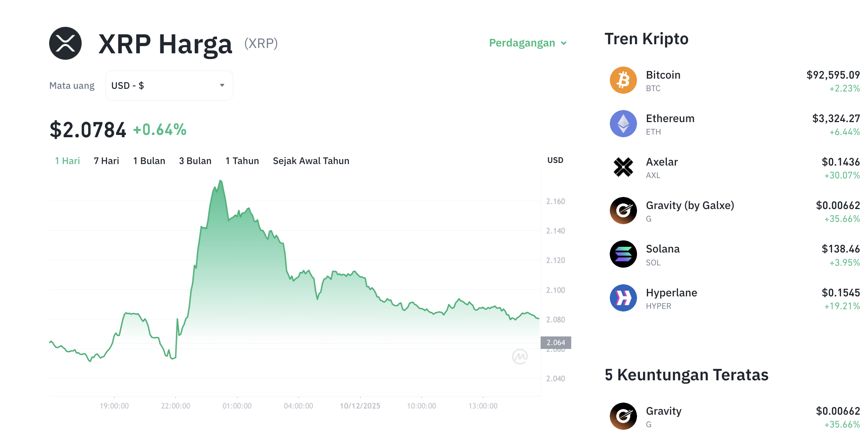This screenshot has height=437, width=868.
Task: Switch to the 7 Hari tab
Action: (x=106, y=161)
